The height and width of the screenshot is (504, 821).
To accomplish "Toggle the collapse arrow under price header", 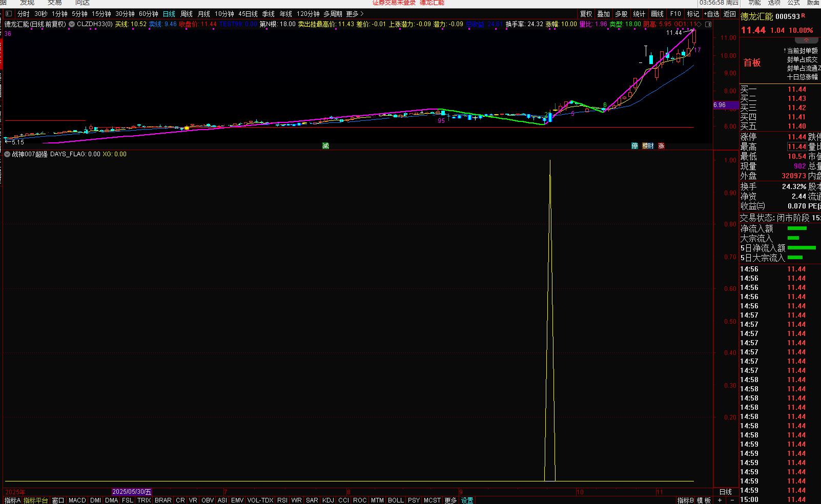I will pos(806,40).
